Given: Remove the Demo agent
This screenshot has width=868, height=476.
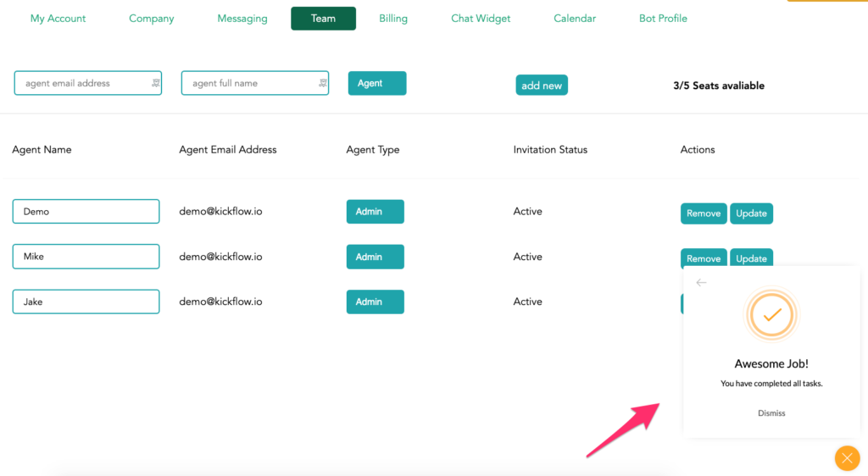Looking at the screenshot, I should pyautogui.click(x=704, y=213).
